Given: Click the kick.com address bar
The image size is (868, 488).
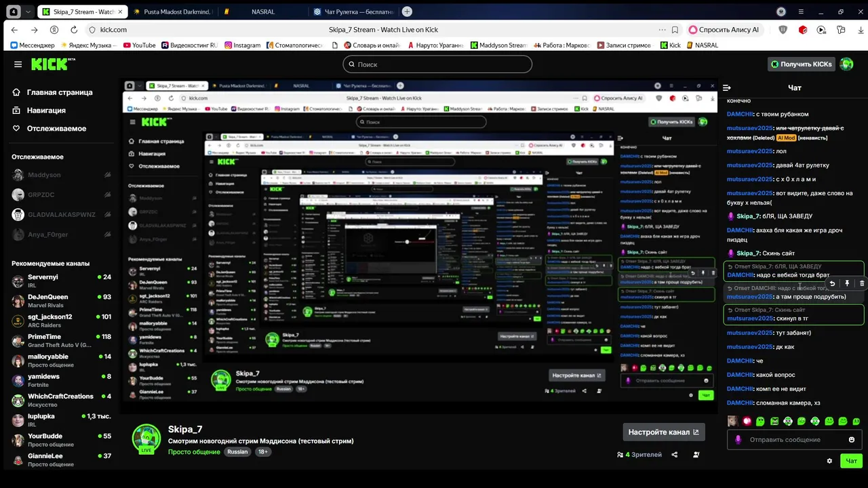Looking at the screenshot, I should coord(114,30).
